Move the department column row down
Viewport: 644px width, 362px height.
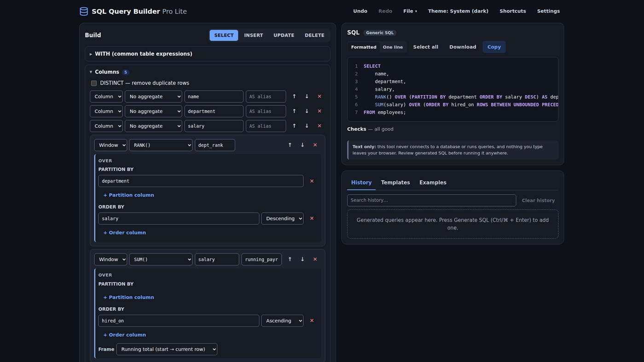point(307,111)
